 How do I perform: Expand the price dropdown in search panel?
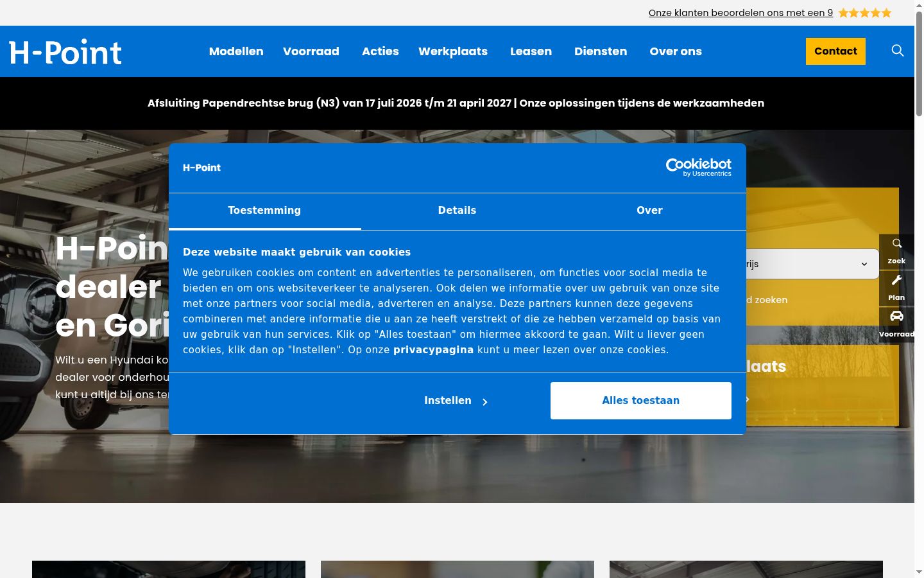[812, 264]
